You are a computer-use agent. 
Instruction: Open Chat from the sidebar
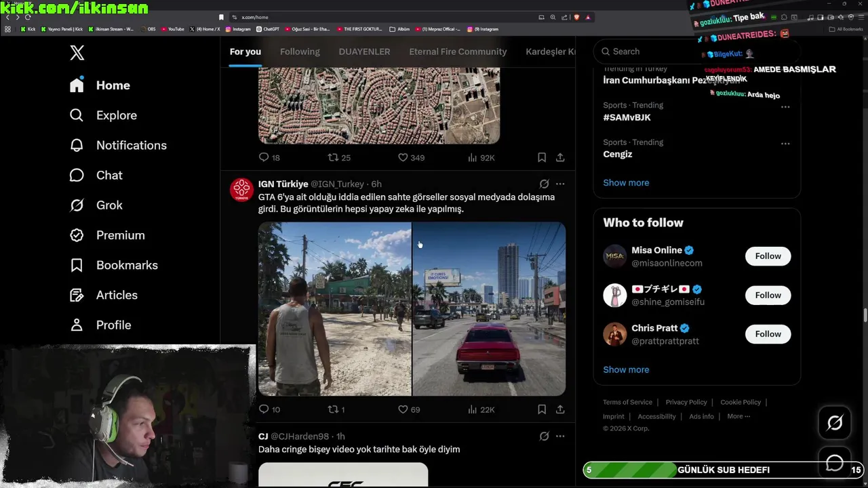tap(96, 175)
